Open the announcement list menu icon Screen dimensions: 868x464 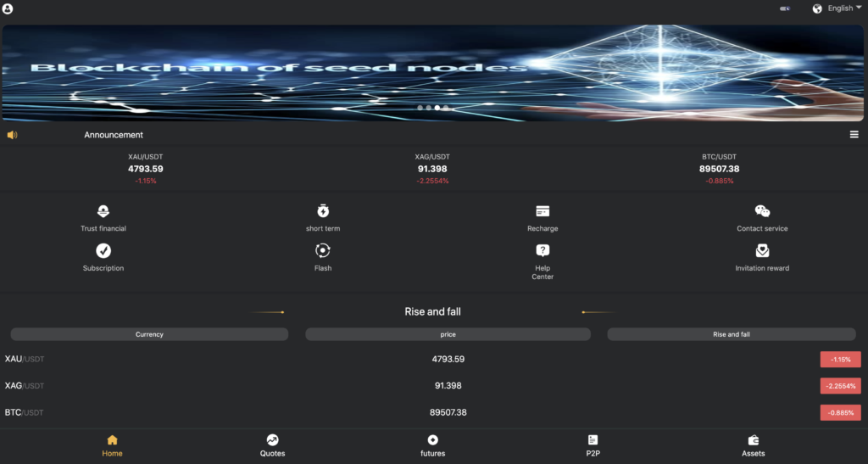coord(854,135)
